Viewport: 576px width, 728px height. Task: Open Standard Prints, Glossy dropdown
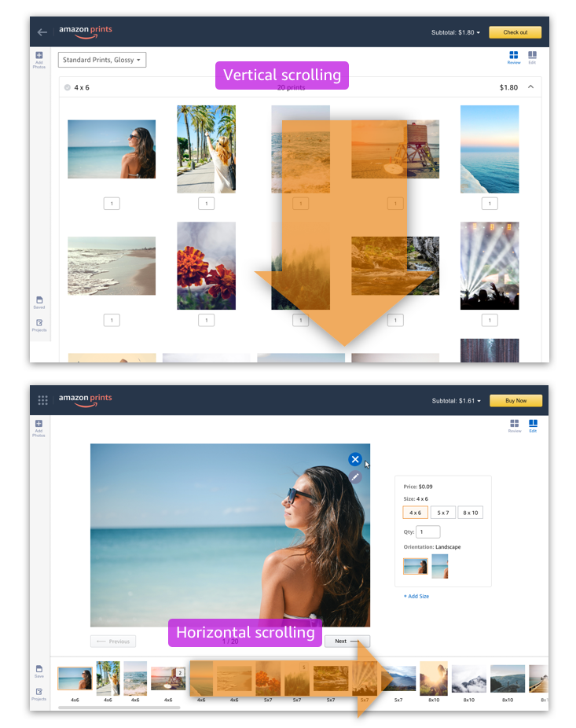tap(102, 60)
